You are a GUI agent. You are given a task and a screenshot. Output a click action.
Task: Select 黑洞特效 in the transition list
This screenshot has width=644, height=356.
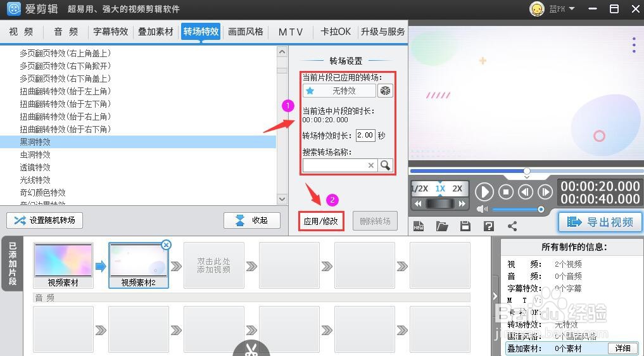138,142
